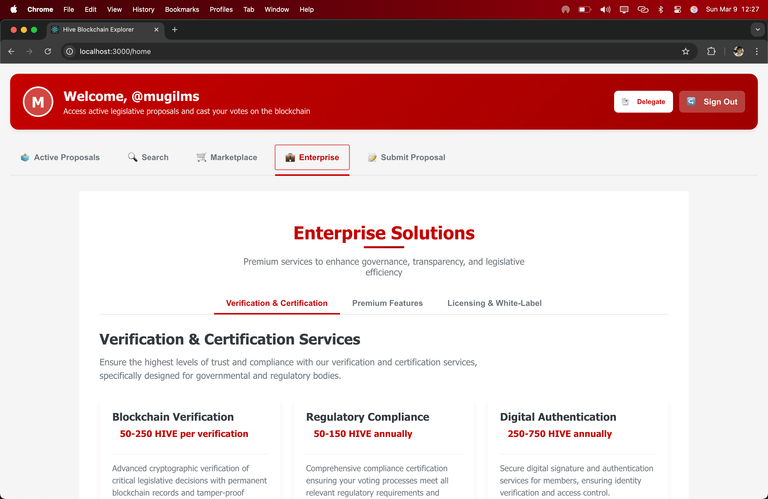Click the Bluetooth icon in menu bar
This screenshot has height=499, width=768.
pyautogui.click(x=660, y=9)
